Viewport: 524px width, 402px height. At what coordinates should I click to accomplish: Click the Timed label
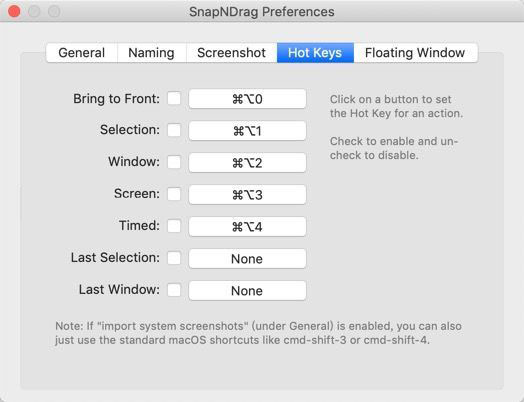[139, 226]
